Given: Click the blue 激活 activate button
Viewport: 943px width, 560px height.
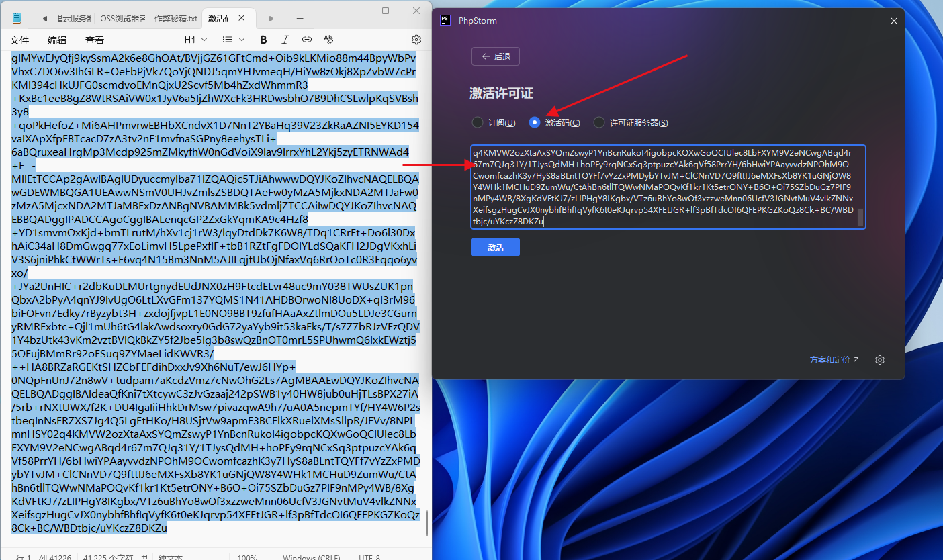Looking at the screenshot, I should tap(496, 247).
